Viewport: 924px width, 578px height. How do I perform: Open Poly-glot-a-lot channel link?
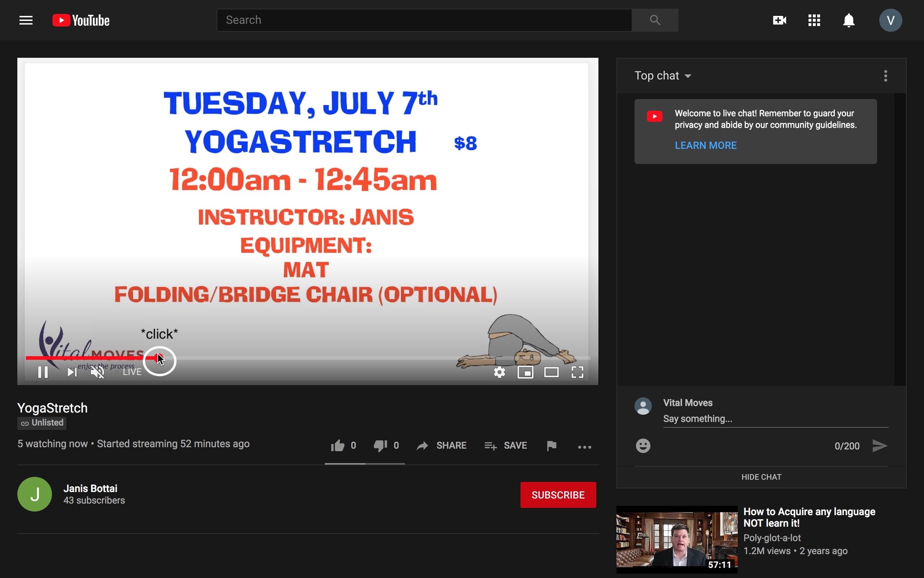(x=772, y=538)
